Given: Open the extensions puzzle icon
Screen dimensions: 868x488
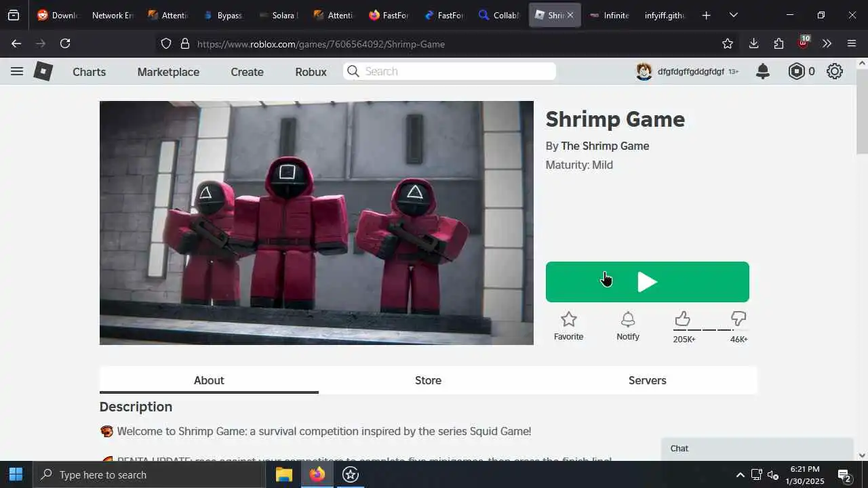Looking at the screenshot, I should click(x=778, y=43).
